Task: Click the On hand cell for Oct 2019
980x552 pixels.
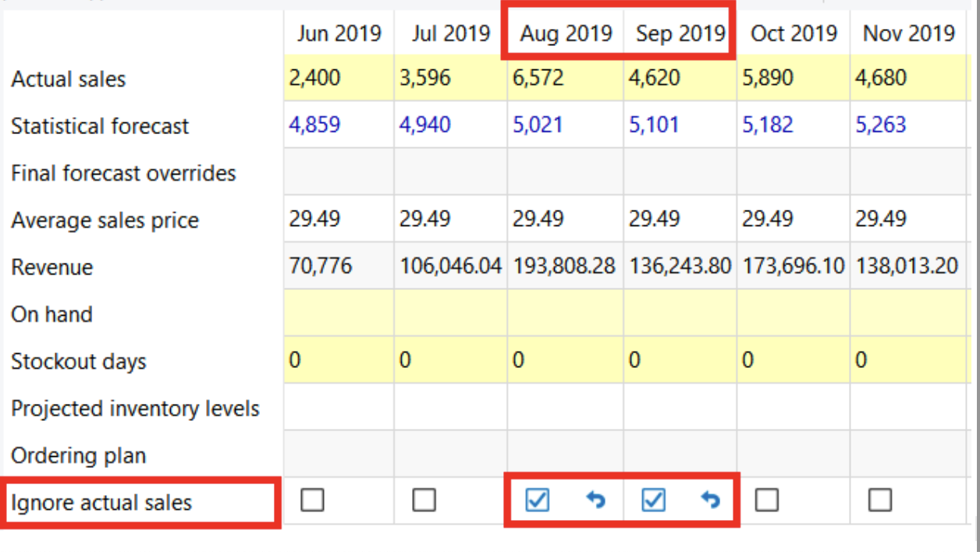Action: pyautogui.click(x=793, y=314)
